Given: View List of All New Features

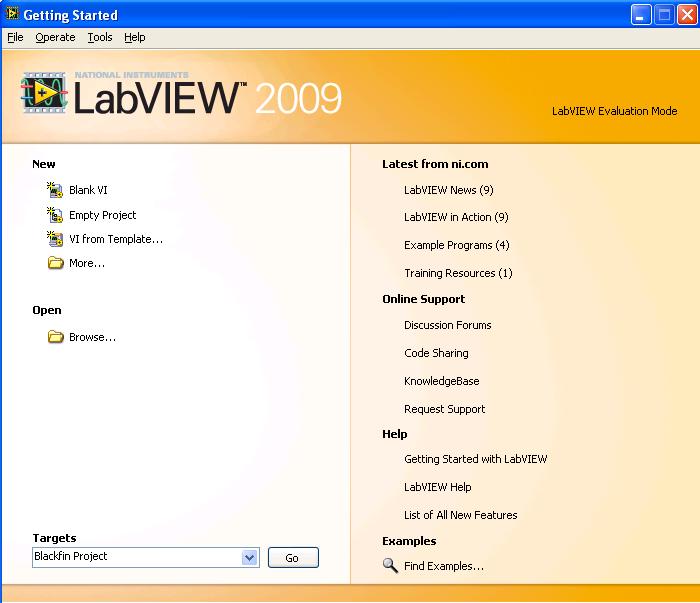Looking at the screenshot, I should (461, 515).
